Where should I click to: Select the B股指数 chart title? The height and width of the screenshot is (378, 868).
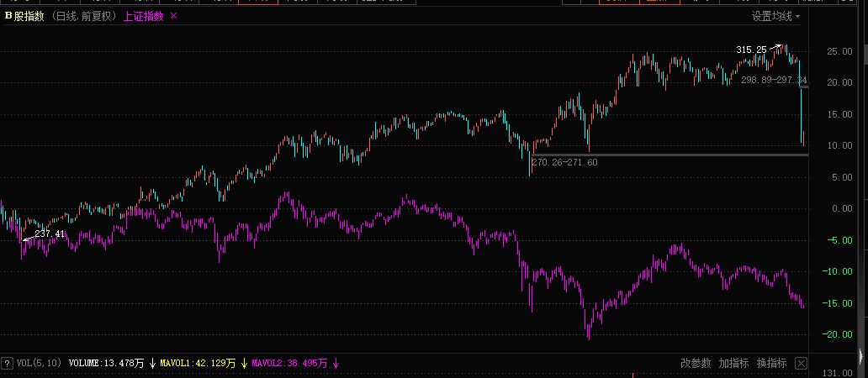(25, 16)
